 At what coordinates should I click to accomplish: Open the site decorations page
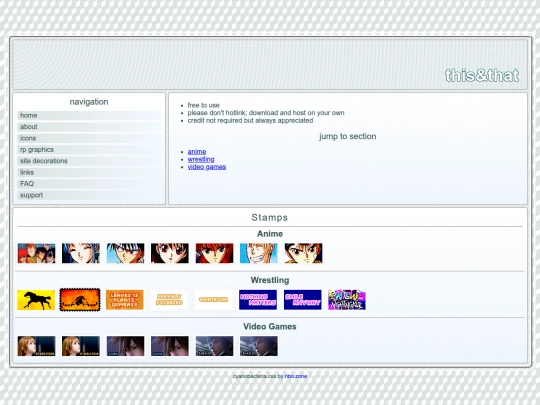coord(89,161)
